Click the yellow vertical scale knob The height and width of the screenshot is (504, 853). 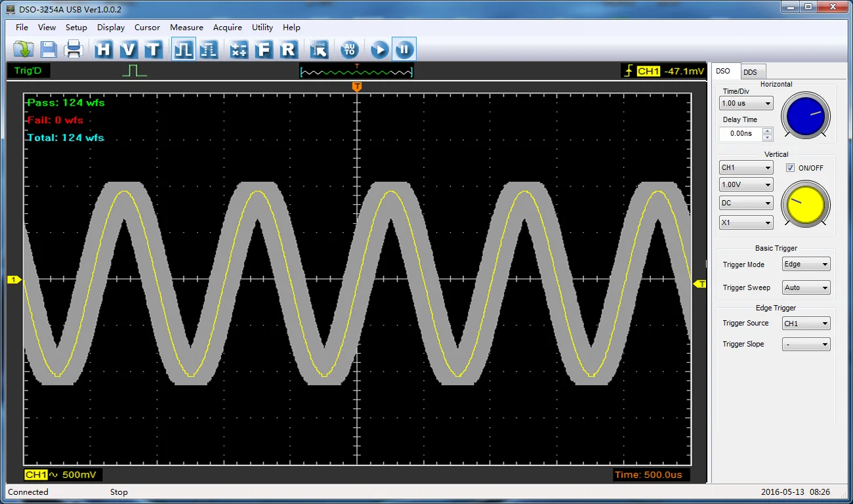point(805,204)
